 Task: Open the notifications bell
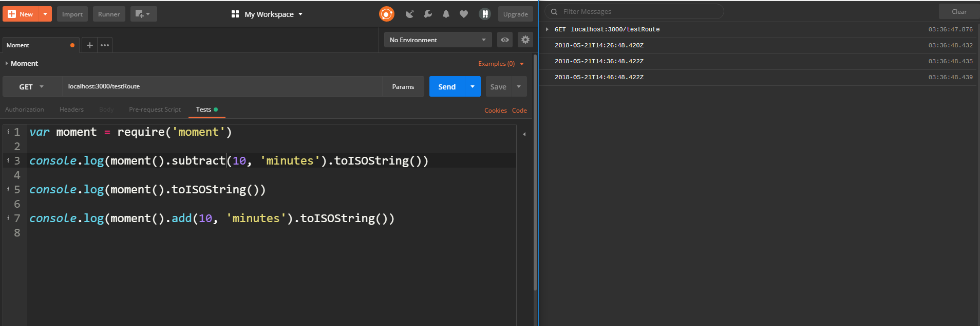(x=446, y=14)
